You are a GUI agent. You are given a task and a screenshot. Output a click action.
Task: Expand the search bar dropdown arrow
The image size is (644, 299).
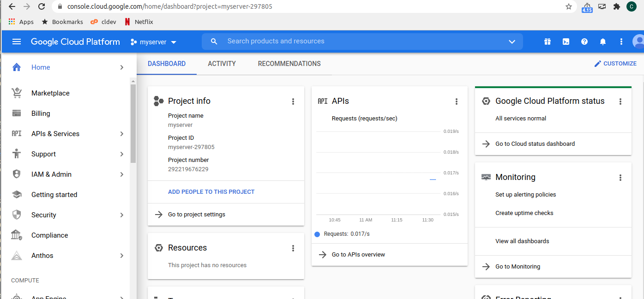pyautogui.click(x=512, y=42)
